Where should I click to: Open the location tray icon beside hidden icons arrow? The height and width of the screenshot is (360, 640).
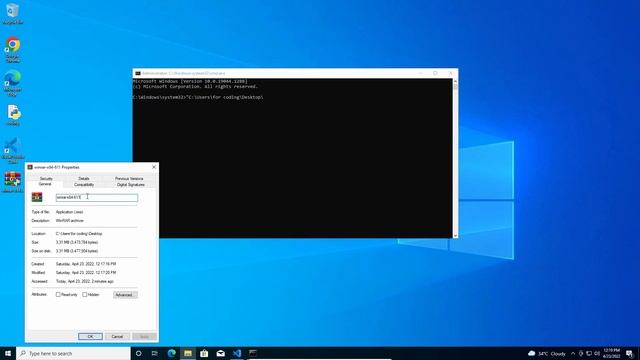point(581,353)
